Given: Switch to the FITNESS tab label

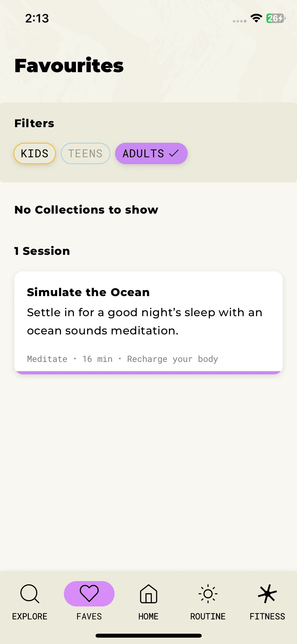Looking at the screenshot, I should click(x=267, y=617).
